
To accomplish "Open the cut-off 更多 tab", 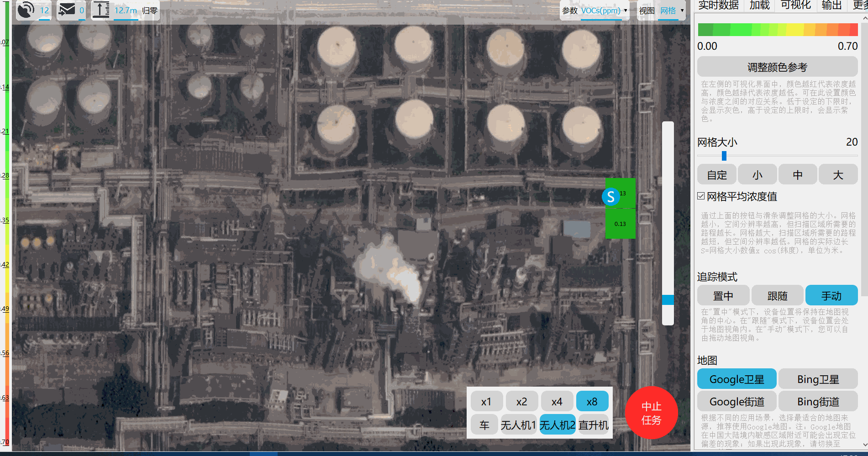I will pyautogui.click(x=860, y=5).
